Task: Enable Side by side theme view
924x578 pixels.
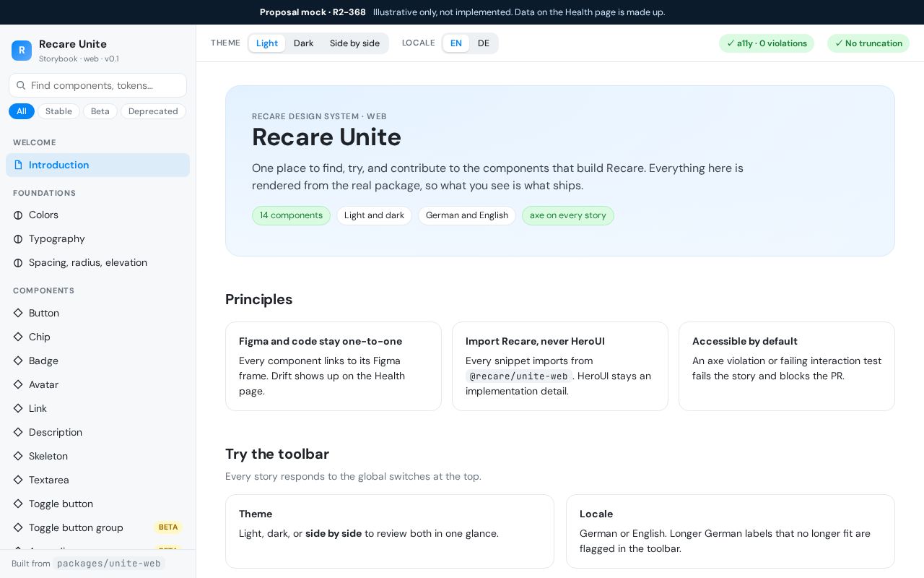Action: 354,43
